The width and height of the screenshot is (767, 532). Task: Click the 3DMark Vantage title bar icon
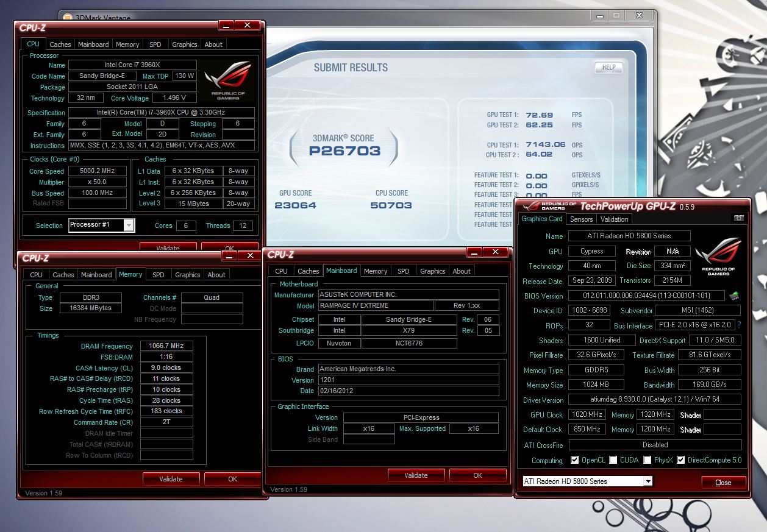pyautogui.click(x=67, y=16)
